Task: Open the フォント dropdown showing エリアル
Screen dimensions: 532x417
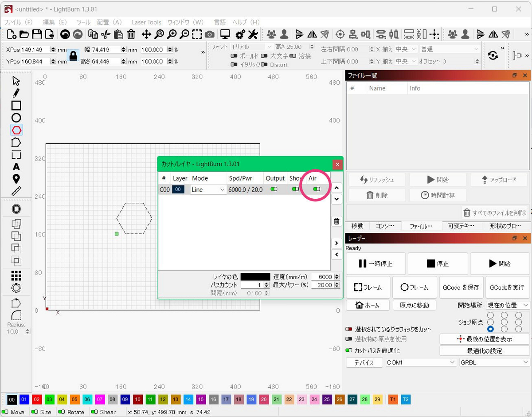Action: (251, 47)
